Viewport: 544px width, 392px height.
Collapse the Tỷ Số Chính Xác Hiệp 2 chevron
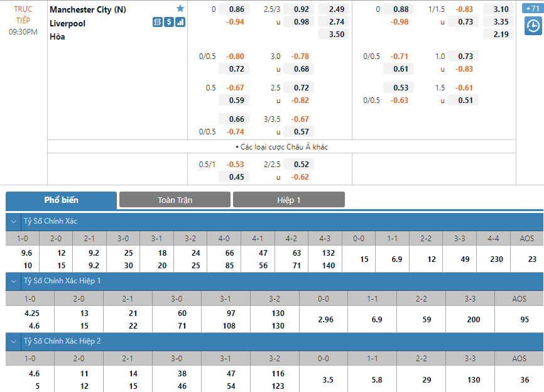click(x=14, y=341)
